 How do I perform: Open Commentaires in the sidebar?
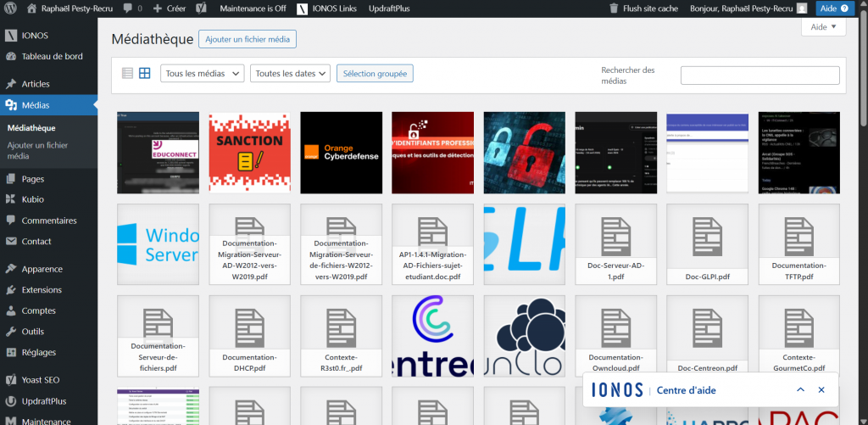click(48, 221)
